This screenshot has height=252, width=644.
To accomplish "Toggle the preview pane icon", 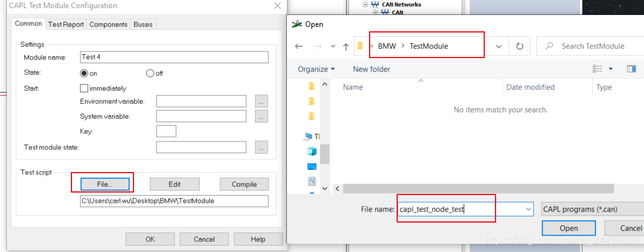I will pyautogui.click(x=631, y=69).
